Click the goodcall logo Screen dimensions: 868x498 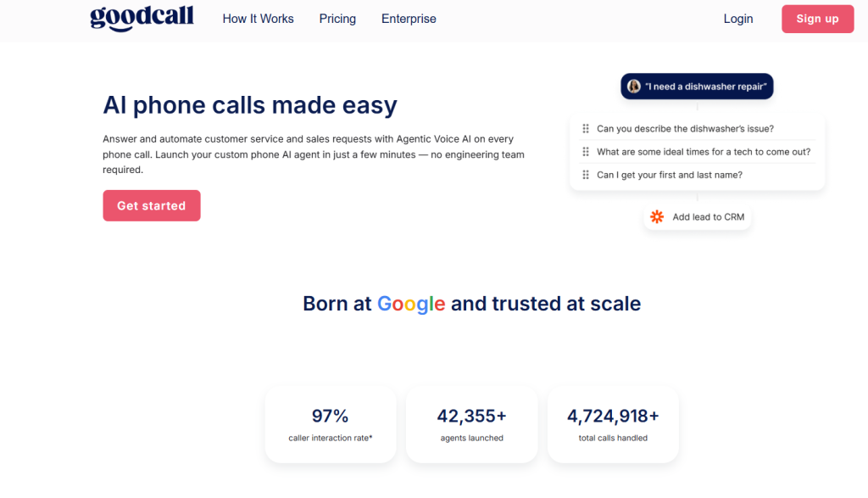coord(142,18)
